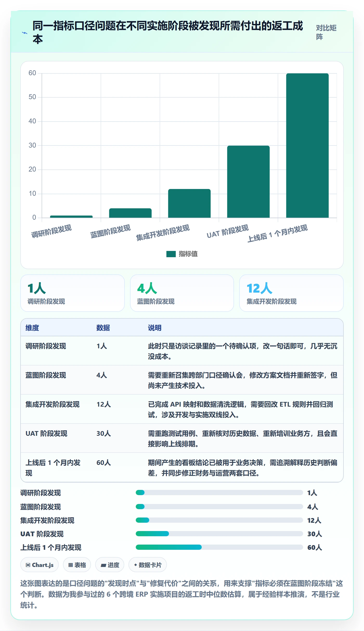Toggle the 指标值 legend color swatch
The width and height of the screenshot is (364, 631).
click(x=171, y=254)
